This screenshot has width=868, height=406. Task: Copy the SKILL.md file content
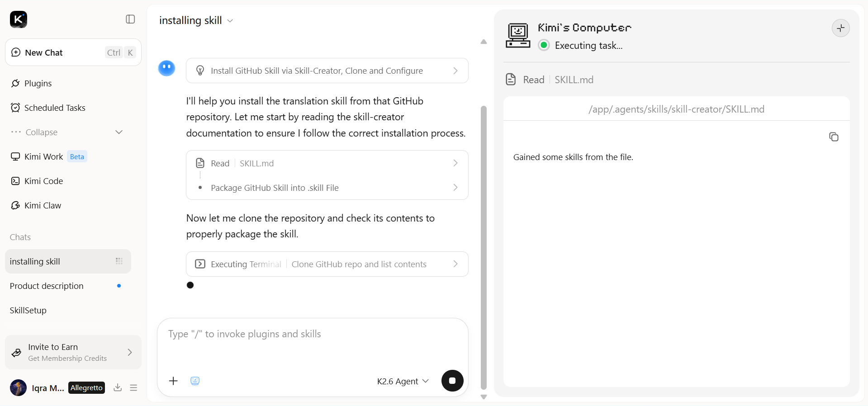[x=834, y=137]
